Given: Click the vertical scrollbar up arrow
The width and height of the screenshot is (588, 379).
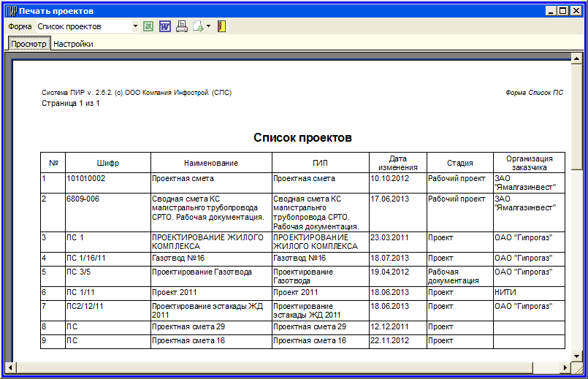Looking at the screenshot, I should tap(576, 58).
